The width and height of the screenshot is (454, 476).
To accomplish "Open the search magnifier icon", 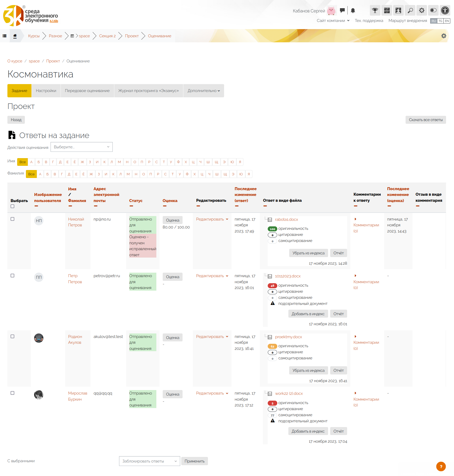I will click(x=410, y=11).
